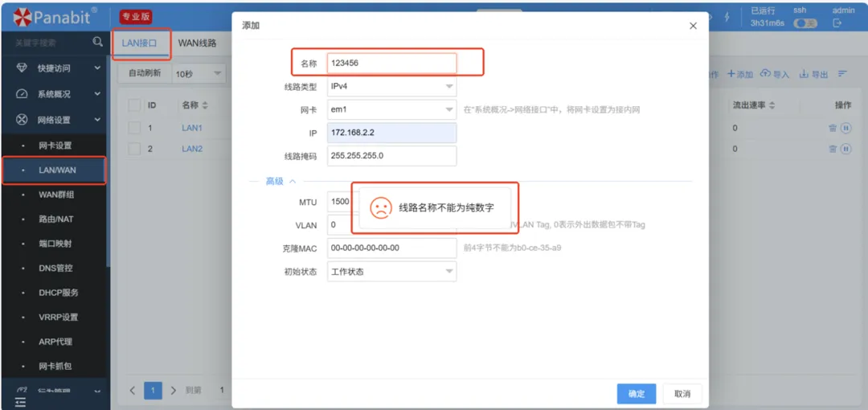Click the 导入 cloud upload icon

[x=765, y=74]
